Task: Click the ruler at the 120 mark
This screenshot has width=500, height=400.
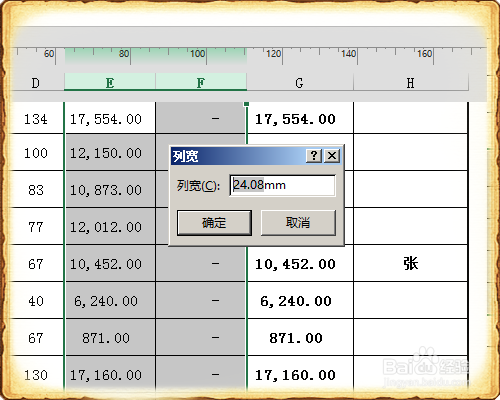Action: (274, 53)
